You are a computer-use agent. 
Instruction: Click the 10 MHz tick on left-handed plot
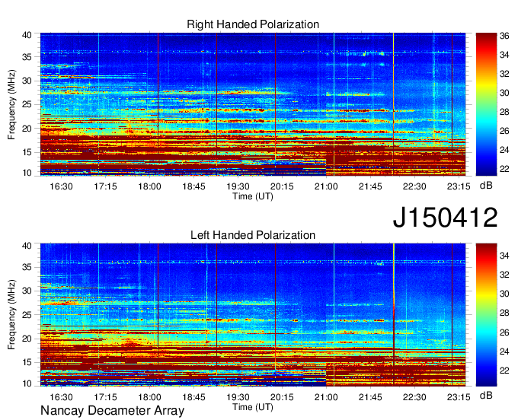pos(27,383)
